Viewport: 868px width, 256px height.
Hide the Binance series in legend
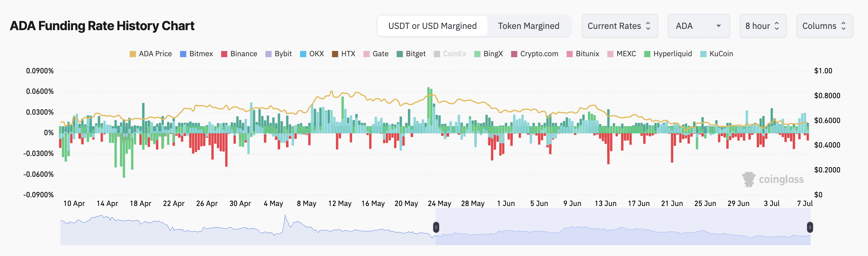point(239,54)
